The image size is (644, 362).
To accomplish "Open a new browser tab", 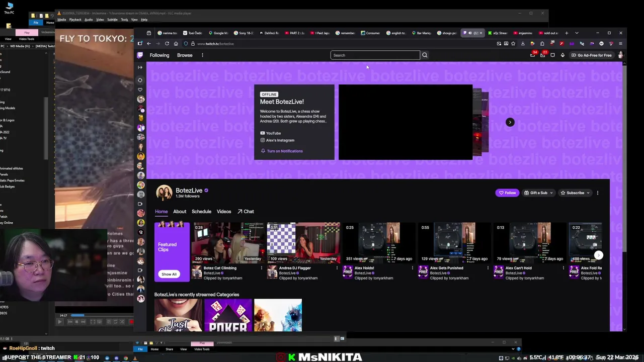I will [567, 33].
